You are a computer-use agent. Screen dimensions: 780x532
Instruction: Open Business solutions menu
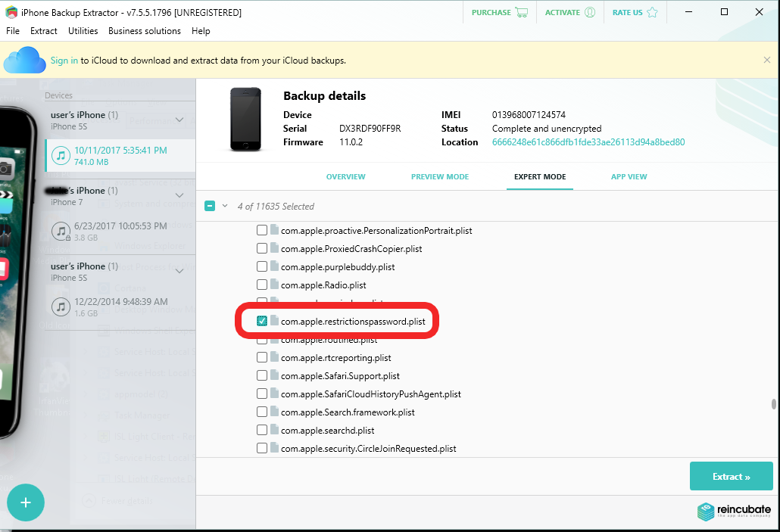click(x=145, y=31)
